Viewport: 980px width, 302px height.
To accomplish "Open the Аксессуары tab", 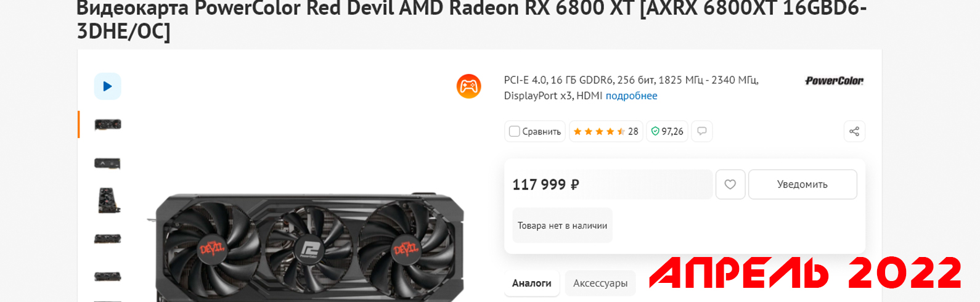I will tap(600, 284).
